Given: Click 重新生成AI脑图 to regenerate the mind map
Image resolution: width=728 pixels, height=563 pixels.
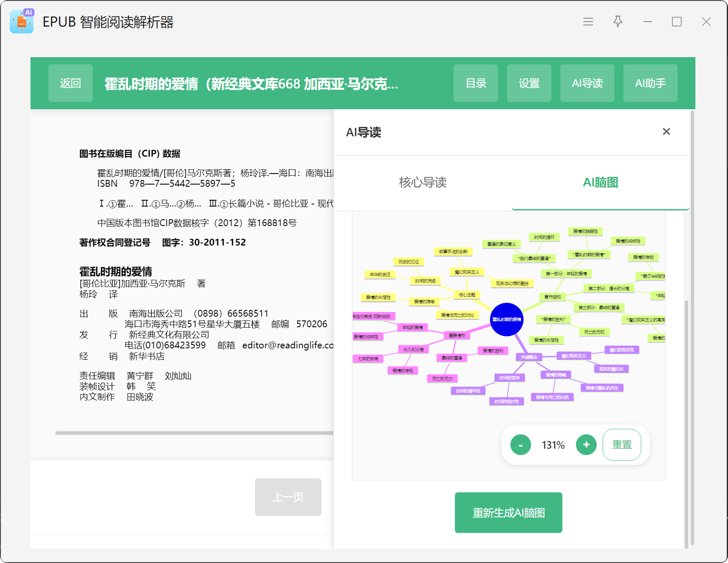Looking at the screenshot, I should point(508,513).
